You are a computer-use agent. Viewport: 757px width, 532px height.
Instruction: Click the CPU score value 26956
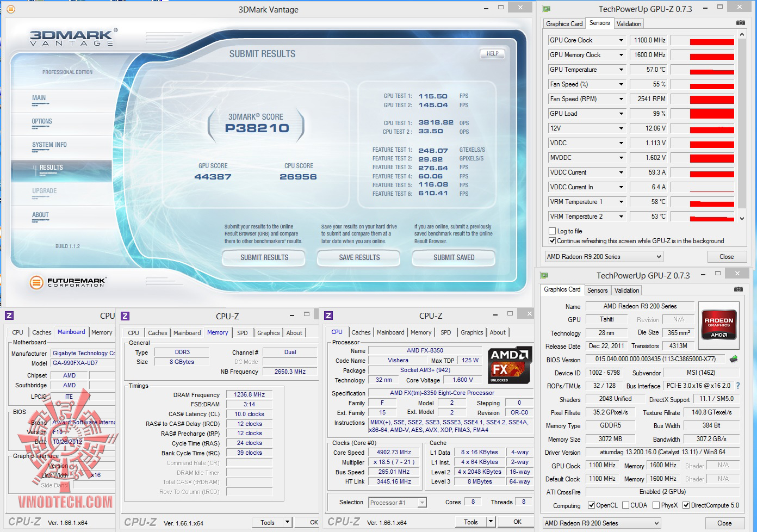pyautogui.click(x=298, y=177)
